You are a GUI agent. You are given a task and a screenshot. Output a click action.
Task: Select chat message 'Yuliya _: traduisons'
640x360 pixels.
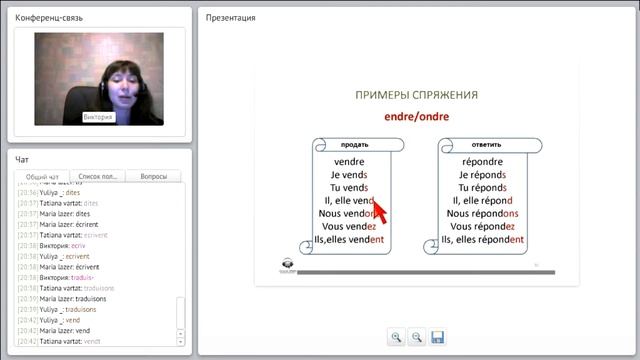pos(57,309)
